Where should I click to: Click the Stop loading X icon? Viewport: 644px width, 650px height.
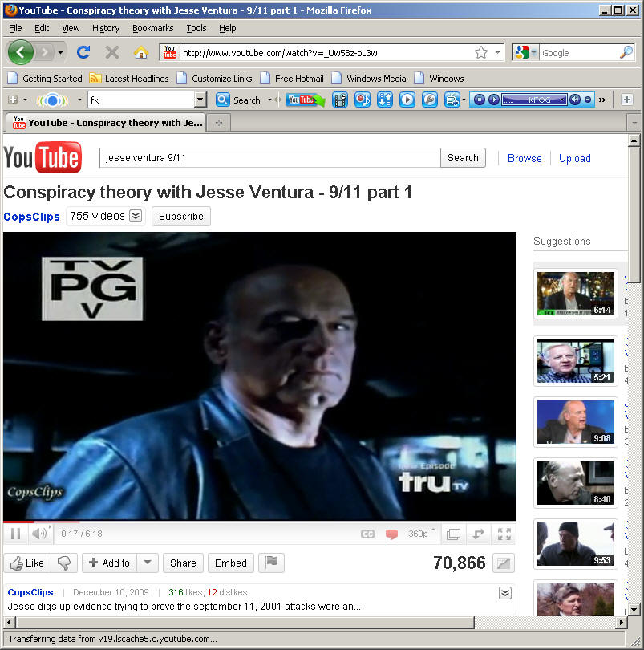112,53
